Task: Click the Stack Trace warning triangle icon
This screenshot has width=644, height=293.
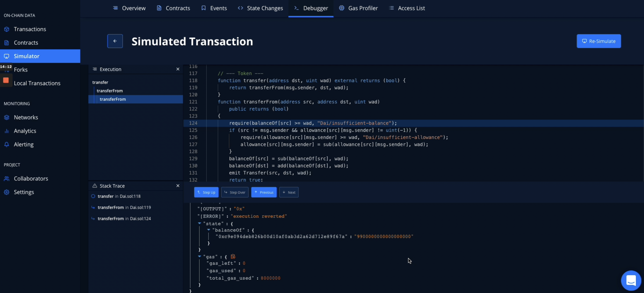Action: 95,186
